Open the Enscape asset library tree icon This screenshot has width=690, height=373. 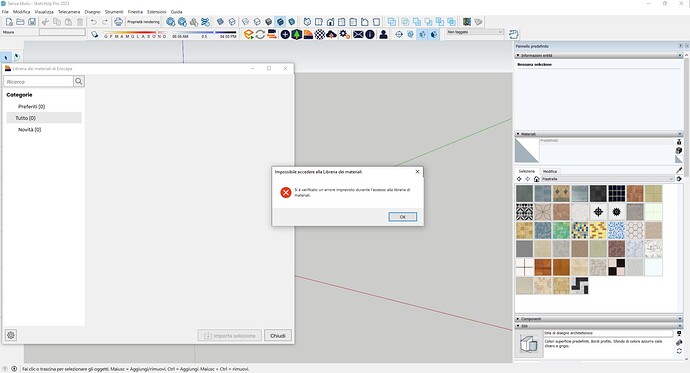pos(297,34)
